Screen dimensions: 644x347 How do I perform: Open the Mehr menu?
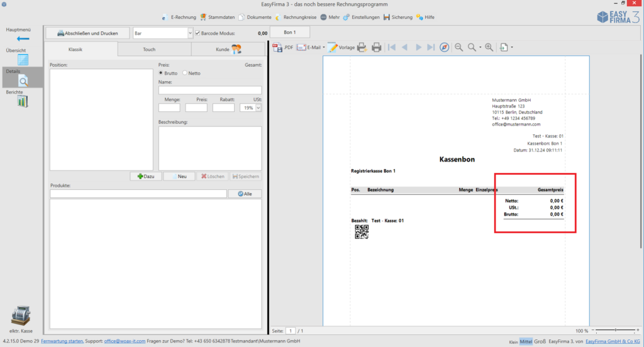click(x=330, y=17)
